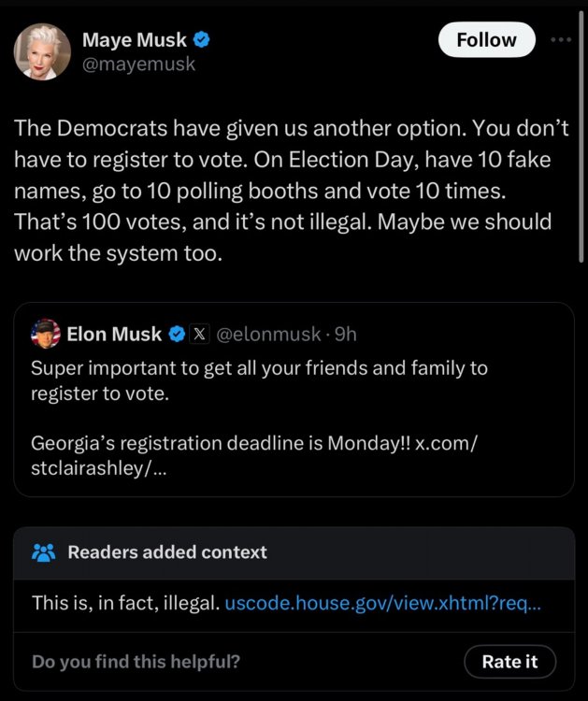Click the @mayemusk handle

pos(138,64)
